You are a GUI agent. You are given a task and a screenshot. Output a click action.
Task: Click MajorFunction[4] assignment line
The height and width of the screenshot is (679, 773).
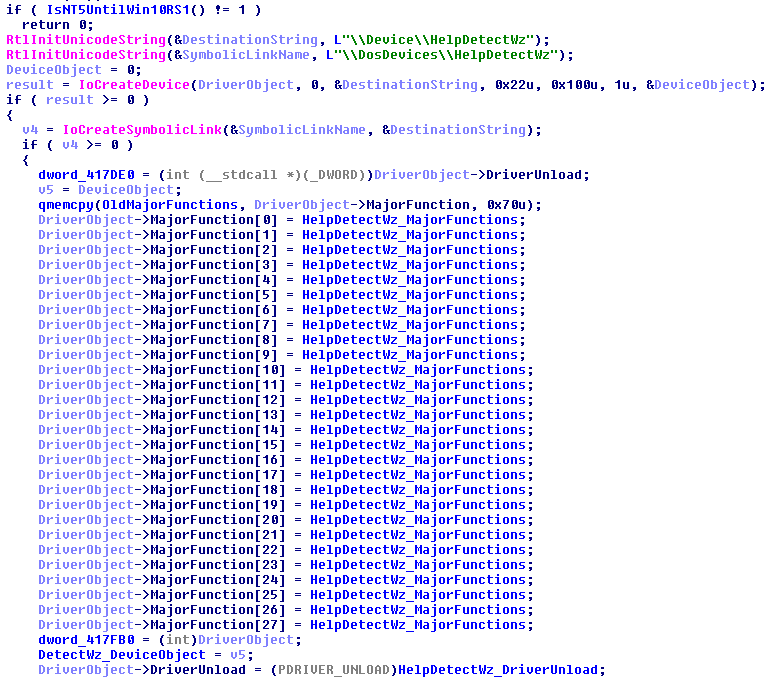click(x=282, y=280)
